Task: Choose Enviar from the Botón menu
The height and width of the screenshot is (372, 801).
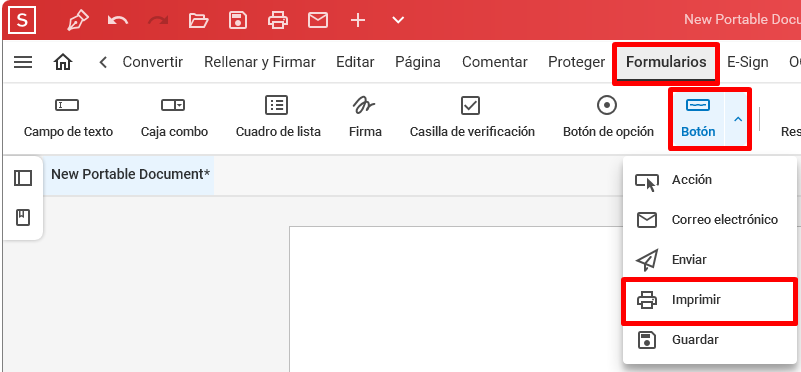Action: tap(710, 260)
